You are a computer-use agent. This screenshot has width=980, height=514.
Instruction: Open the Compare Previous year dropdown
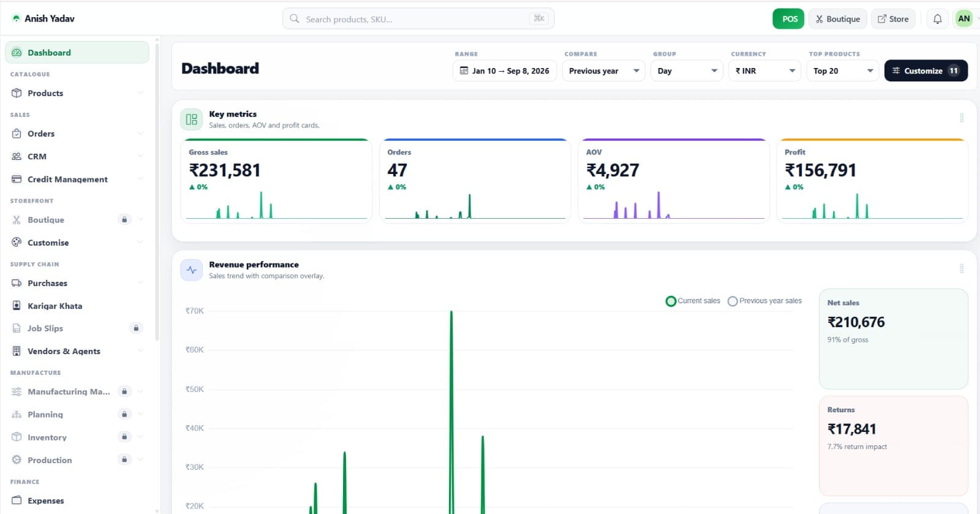(x=603, y=71)
